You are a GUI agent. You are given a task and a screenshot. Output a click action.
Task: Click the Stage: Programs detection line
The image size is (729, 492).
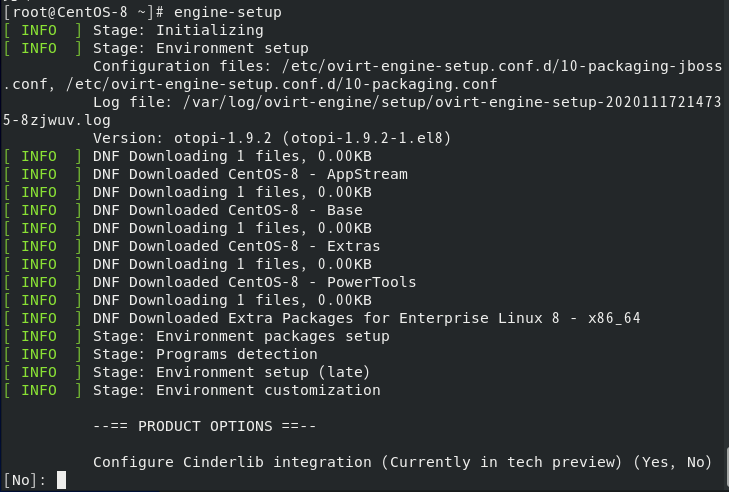[x=205, y=354]
